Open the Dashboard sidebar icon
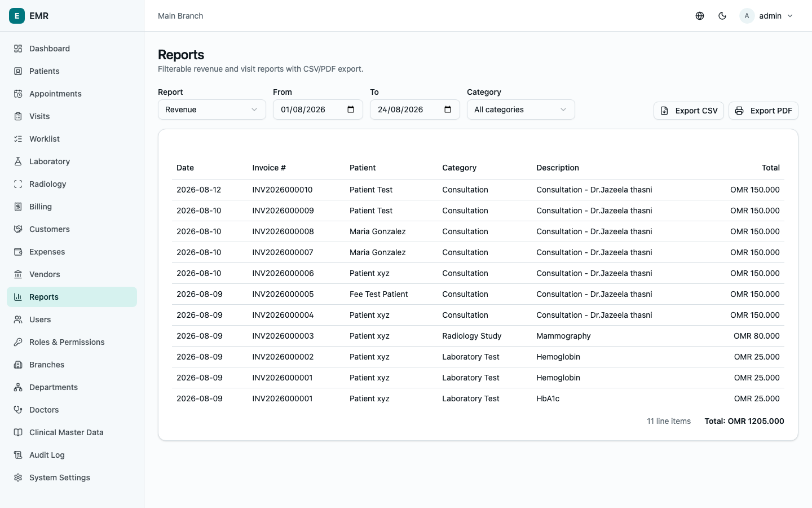The image size is (812, 508). point(18,49)
